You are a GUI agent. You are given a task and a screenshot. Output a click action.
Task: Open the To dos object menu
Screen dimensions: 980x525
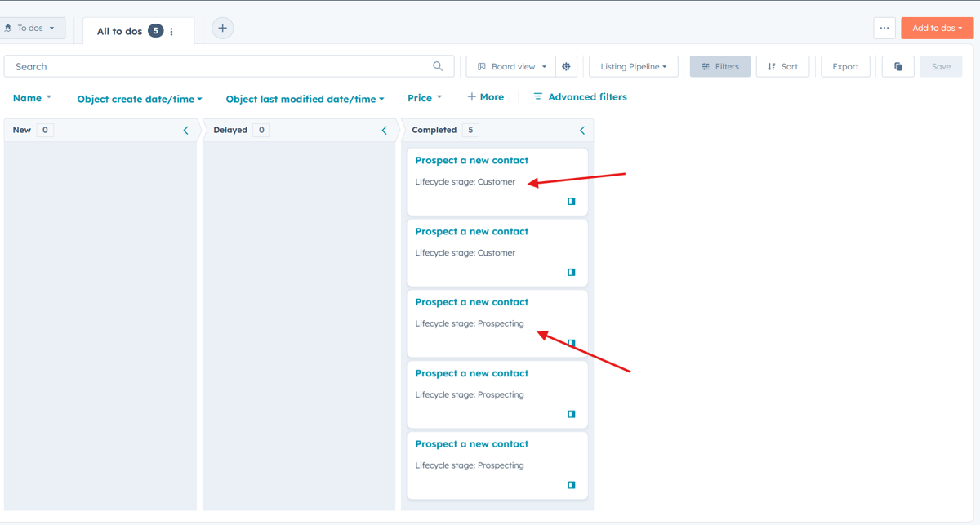(31, 28)
